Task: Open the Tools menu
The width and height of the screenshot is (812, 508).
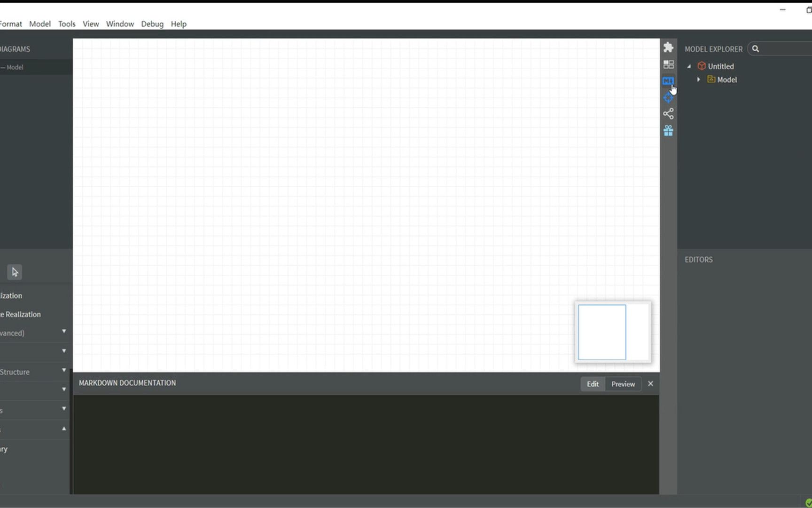Action: point(66,24)
